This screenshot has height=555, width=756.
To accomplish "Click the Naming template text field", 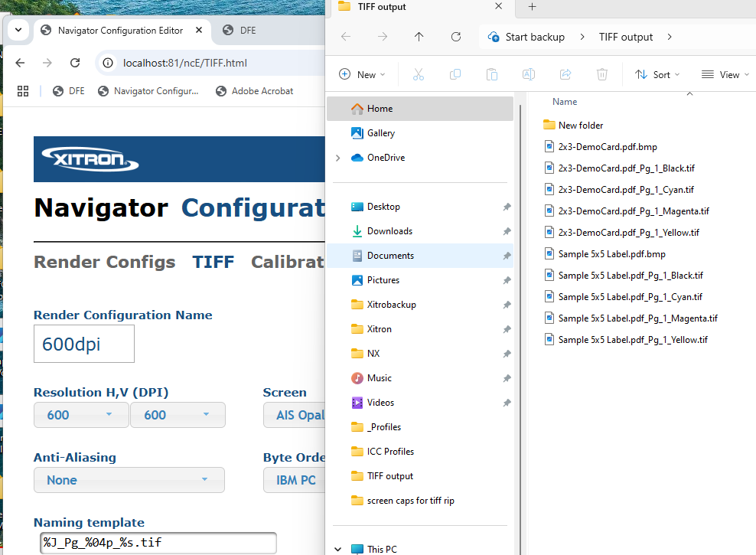I will point(158,543).
